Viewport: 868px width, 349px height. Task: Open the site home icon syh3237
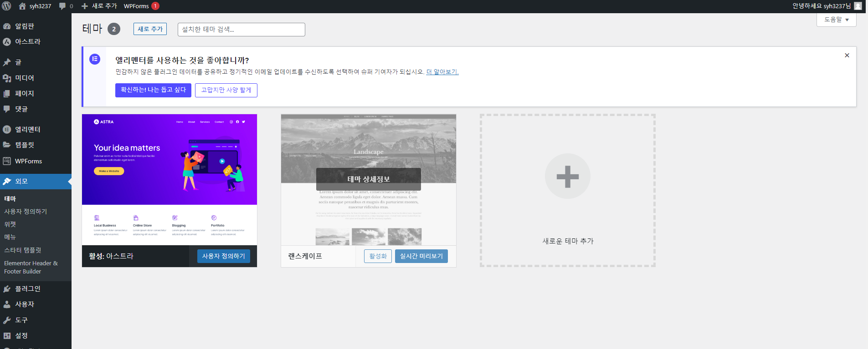22,6
